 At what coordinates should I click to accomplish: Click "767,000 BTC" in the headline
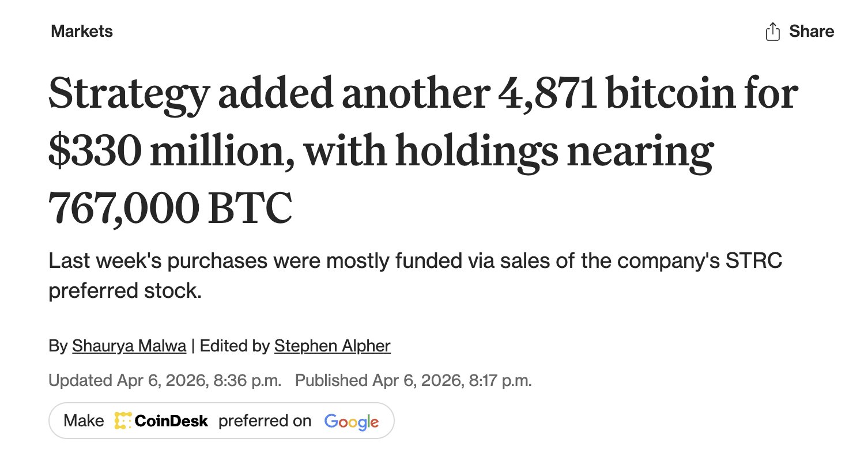click(x=170, y=209)
